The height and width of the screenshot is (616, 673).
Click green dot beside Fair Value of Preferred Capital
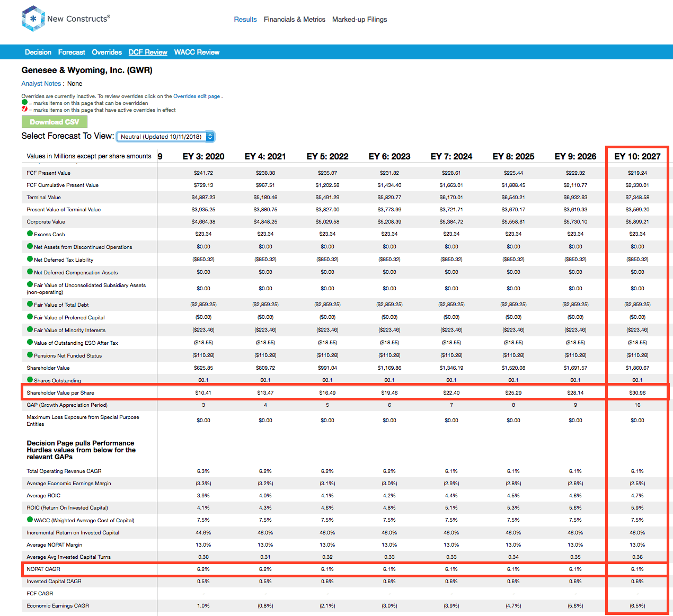pos(30,317)
